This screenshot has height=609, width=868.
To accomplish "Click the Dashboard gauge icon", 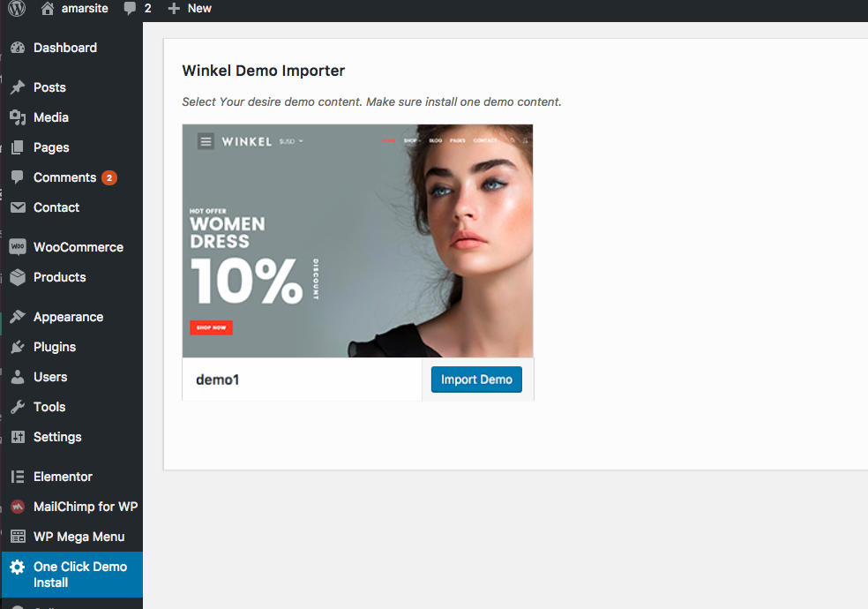I will (x=18, y=48).
